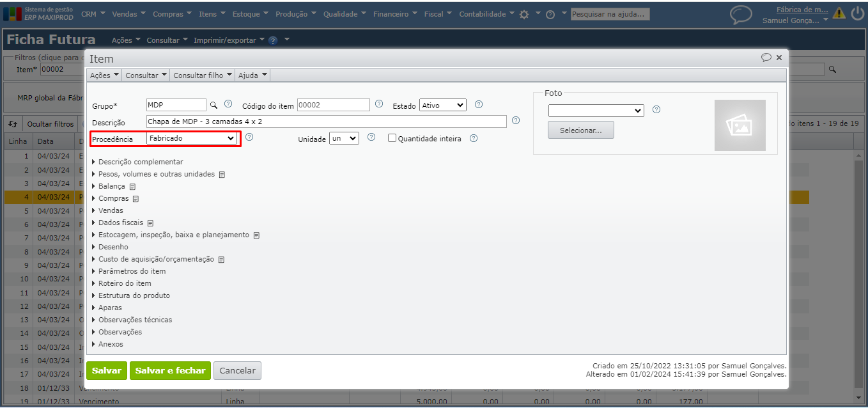Click the chat bubble icon in Item dialog

click(766, 58)
